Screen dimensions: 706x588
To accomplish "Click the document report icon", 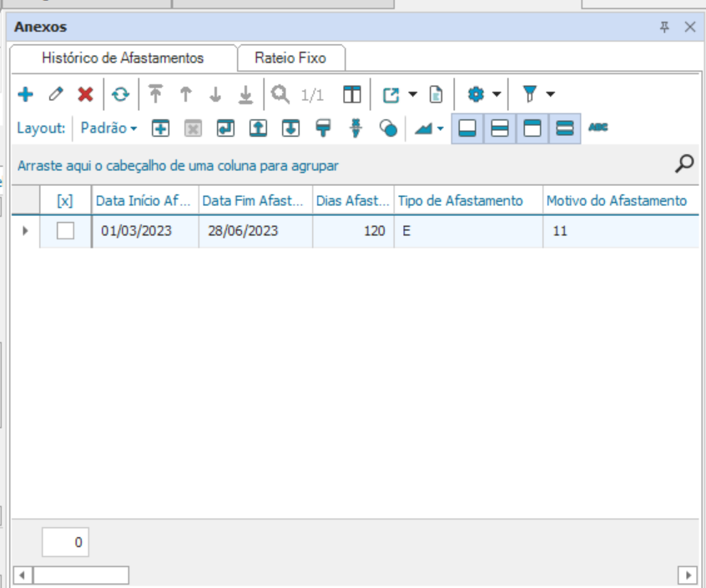I will (x=436, y=94).
